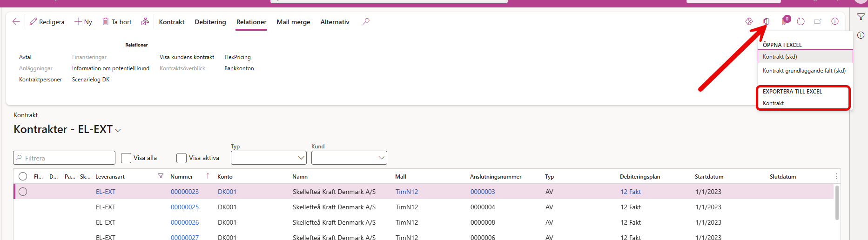Screen dimensions: 868x240
Task: Enable the Visa alla checkbox
Action: pyautogui.click(x=126, y=158)
